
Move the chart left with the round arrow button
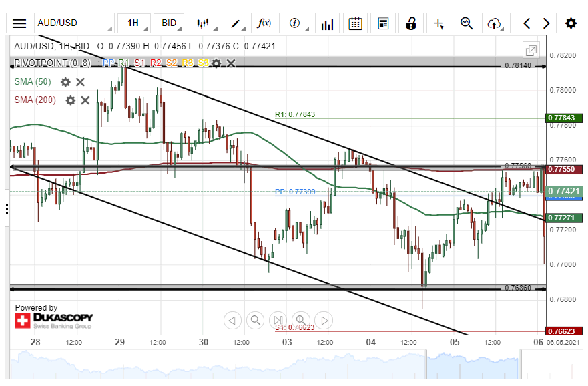(x=232, y=321)
